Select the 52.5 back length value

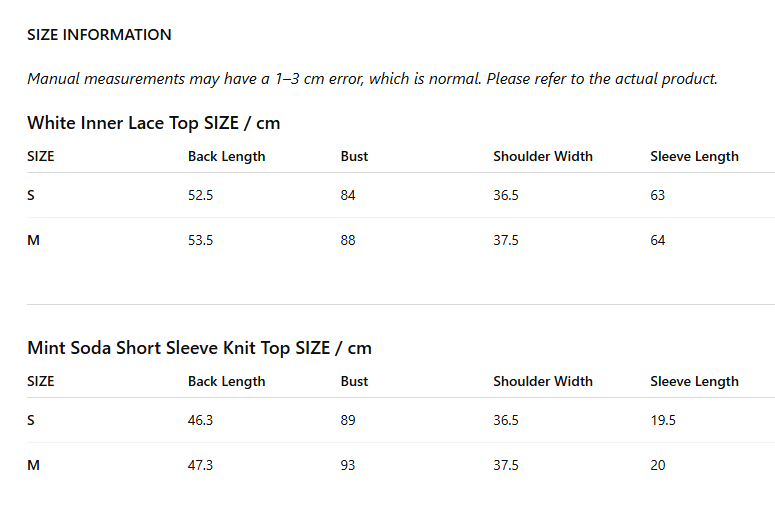[200, 195]
